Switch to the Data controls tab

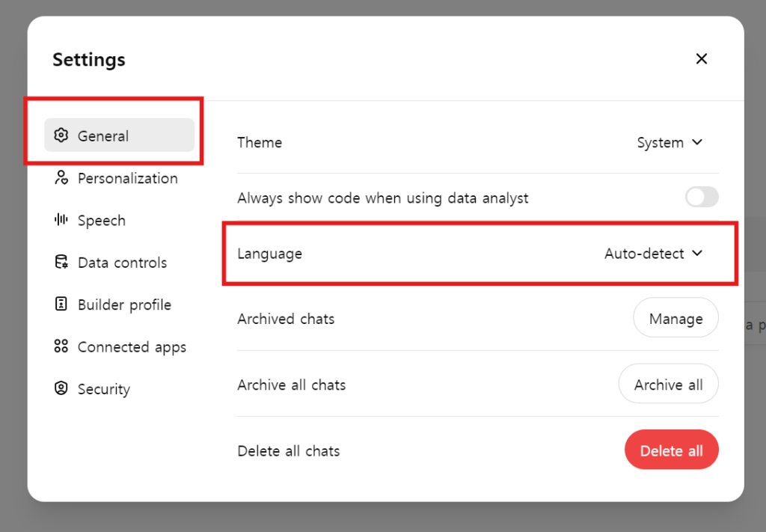122,263
